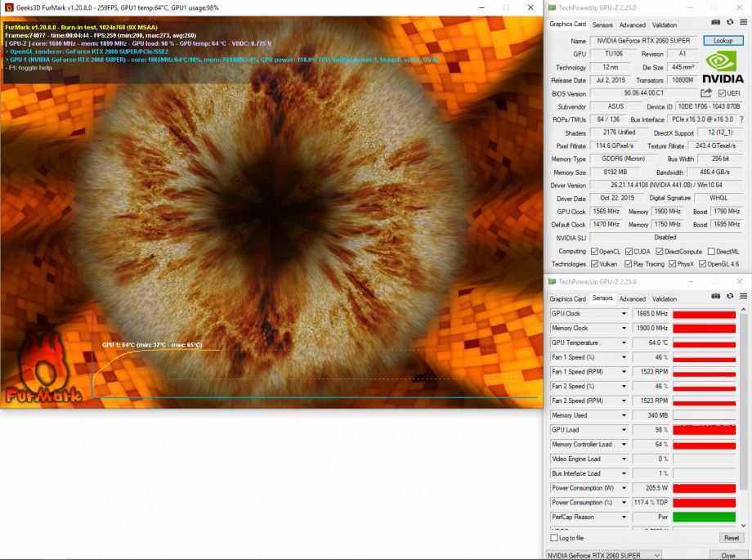Click the Lookup button
Image resolution: width=752 pixels, height=560 pixels.
click(x=723, y=41)
